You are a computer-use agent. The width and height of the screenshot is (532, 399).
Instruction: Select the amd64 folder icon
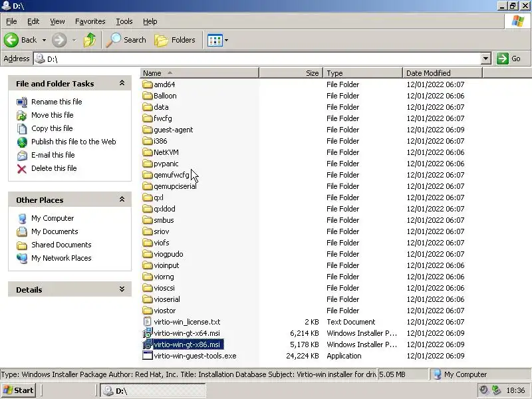[147, 84]
